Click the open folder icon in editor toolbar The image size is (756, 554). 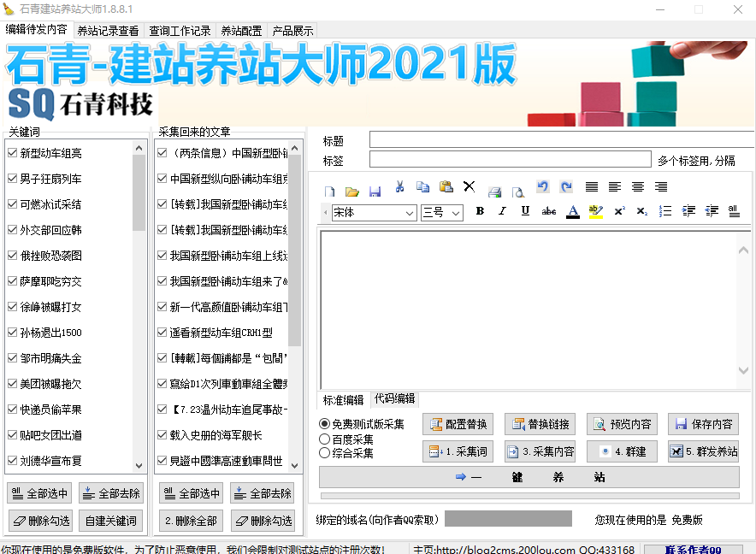(352, 192)
